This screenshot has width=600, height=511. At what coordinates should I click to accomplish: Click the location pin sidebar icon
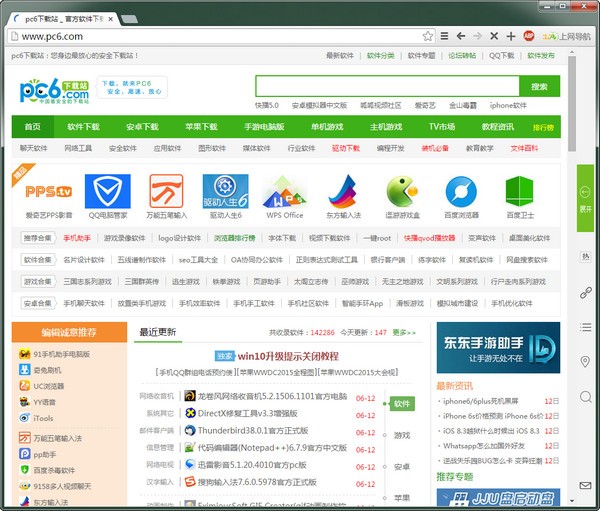pos(585,362)
